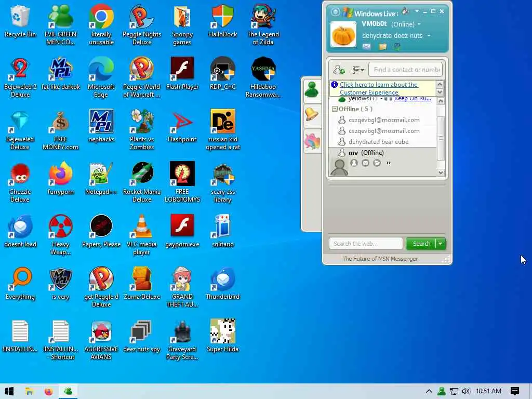Open the Search button dropdown arrow
Screen dimensions: 532x399
pyautogui.click(x=441, y=244)
